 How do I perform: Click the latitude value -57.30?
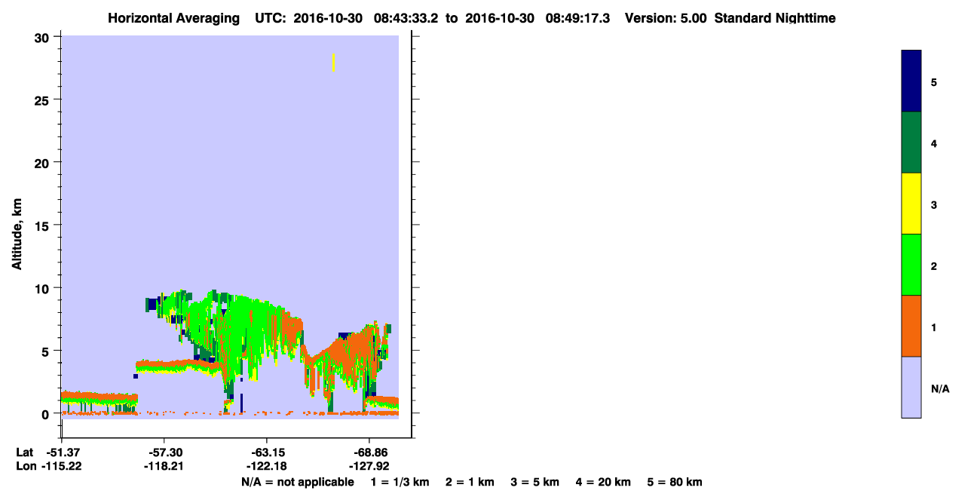point(164,452)
